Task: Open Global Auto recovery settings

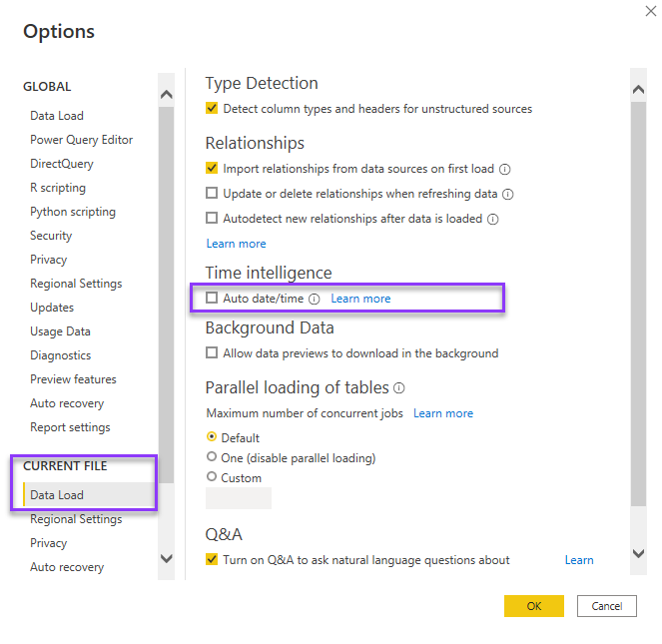Action: tap(67, 403)
